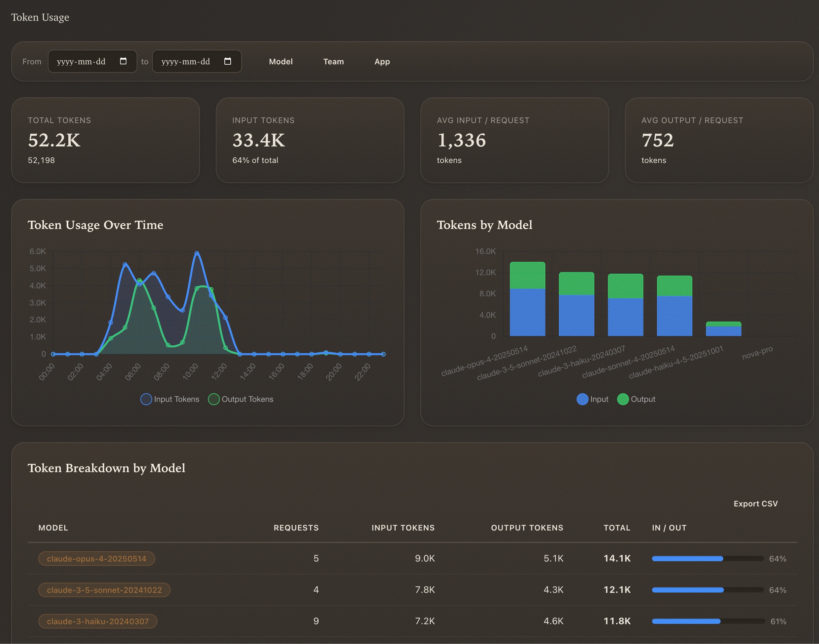Screen dimensions: 819x644
Task: Sort by Output Tokens column header
Action: [x=527, y=528]
